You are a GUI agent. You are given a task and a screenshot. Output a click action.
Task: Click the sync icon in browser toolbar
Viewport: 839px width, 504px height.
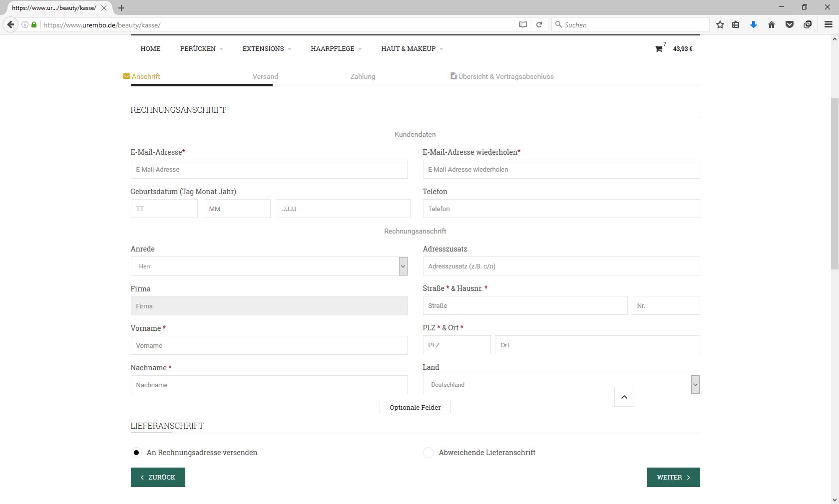click(x=808, y=24)
